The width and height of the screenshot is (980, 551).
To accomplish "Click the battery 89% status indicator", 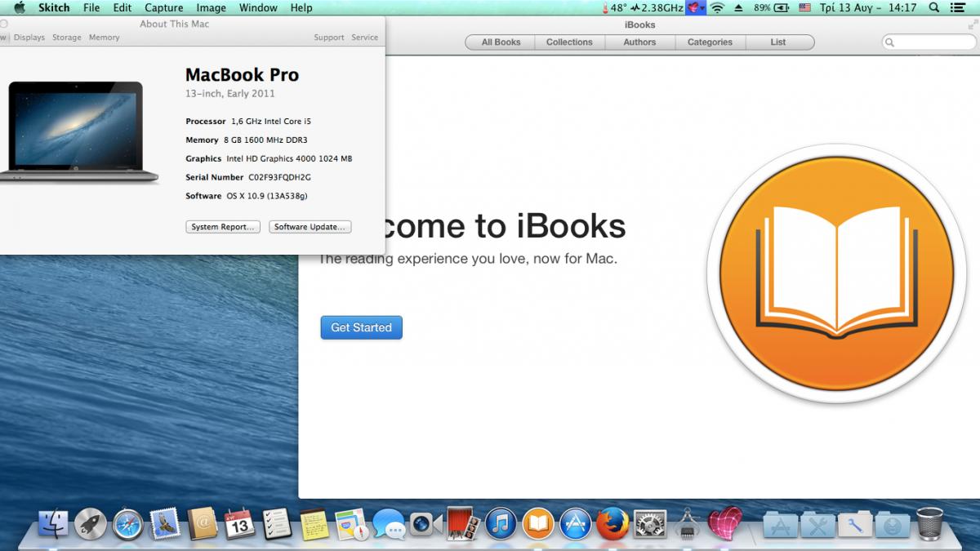I will tap(772, 7).
